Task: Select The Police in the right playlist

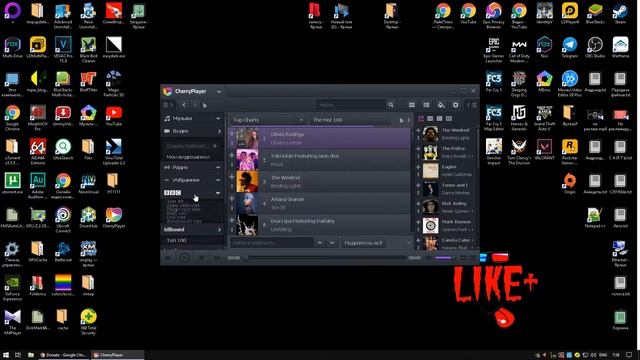Action: pos(446,152)
